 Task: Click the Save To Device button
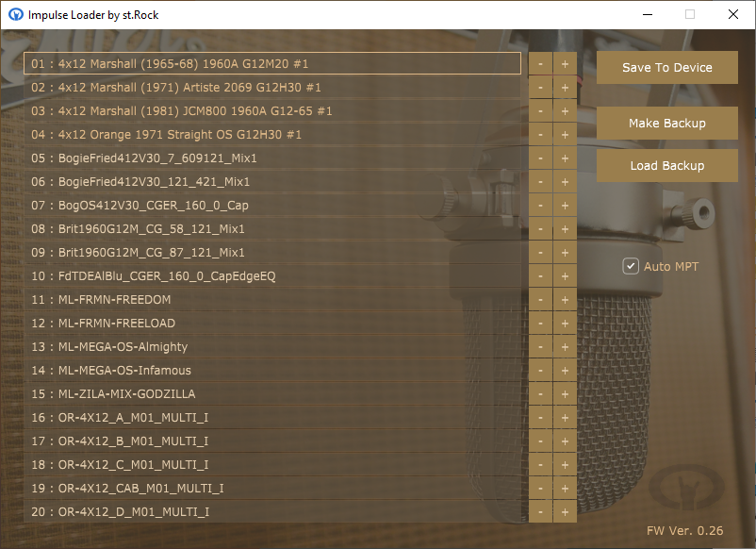pyautogui.click(x=666, y=68)
